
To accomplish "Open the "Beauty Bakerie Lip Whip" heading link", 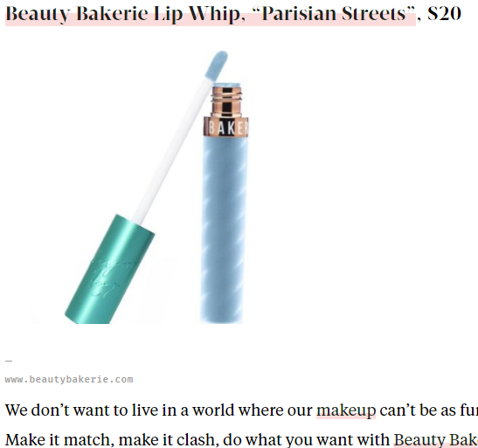I will (x=211, y=14).
